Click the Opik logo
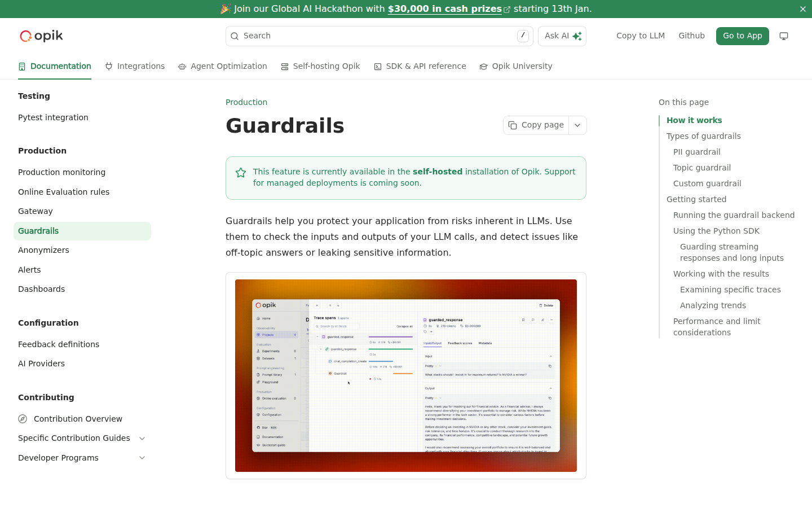 [x=41, y=36]
